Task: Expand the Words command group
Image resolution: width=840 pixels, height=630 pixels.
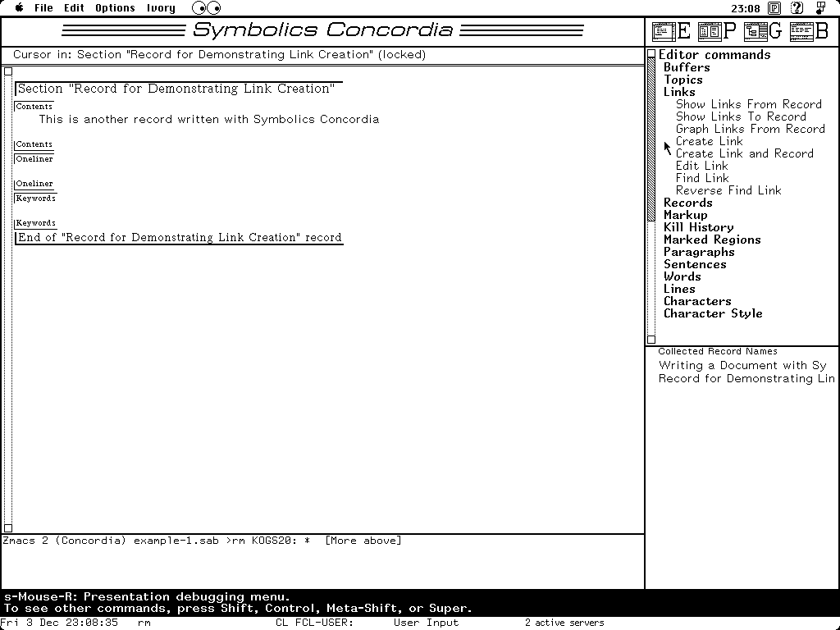Action: 682,277
